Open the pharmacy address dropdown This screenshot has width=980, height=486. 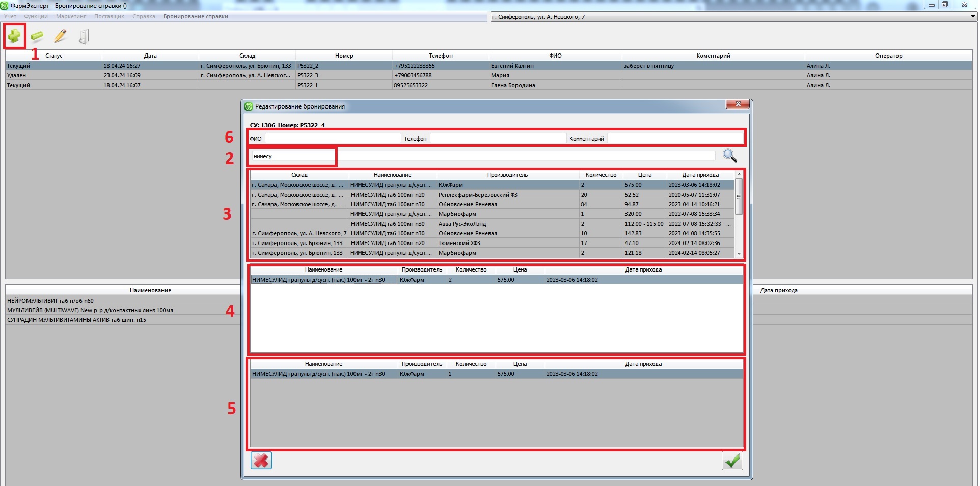(x=972, y=17)
